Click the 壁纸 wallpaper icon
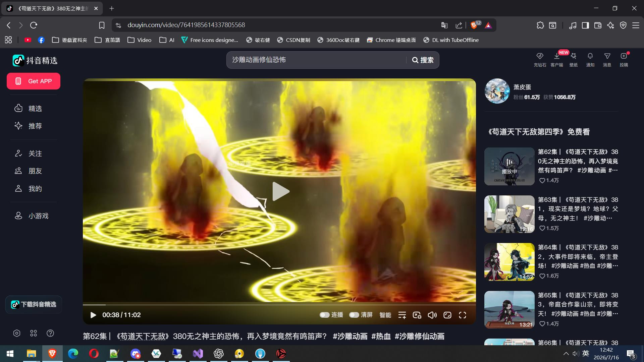644x362 pixels. tap(574, 59)
